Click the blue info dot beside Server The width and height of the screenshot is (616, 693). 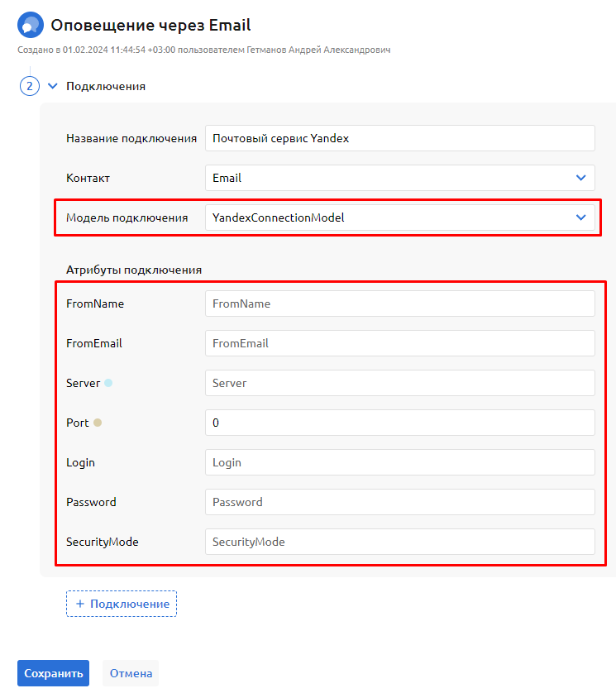[x=108, y=383]
